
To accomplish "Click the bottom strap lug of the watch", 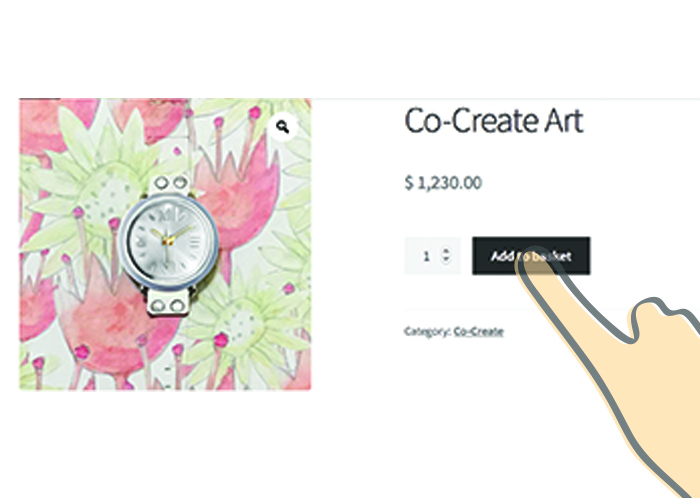I will coord(168,303).
